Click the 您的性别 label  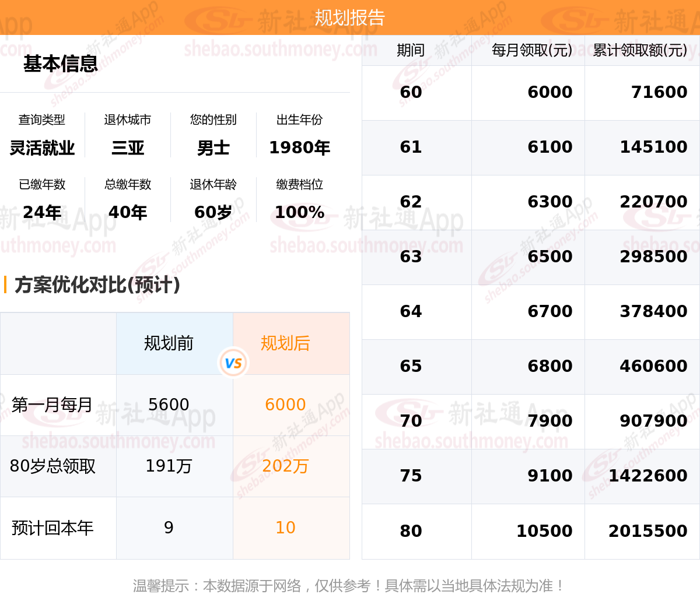coord(213,119)
